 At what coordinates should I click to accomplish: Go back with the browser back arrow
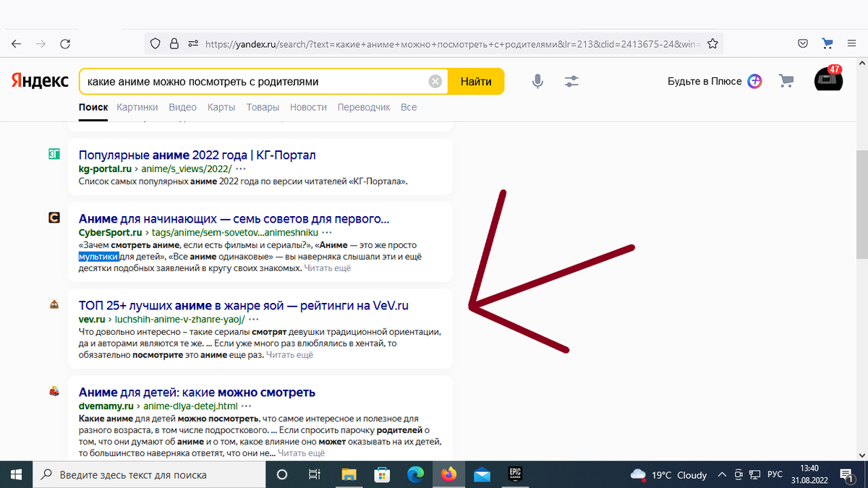[16, 44]
